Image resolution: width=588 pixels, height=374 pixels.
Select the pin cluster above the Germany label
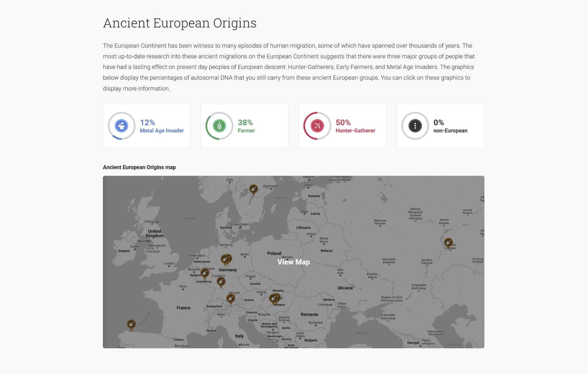226,259
